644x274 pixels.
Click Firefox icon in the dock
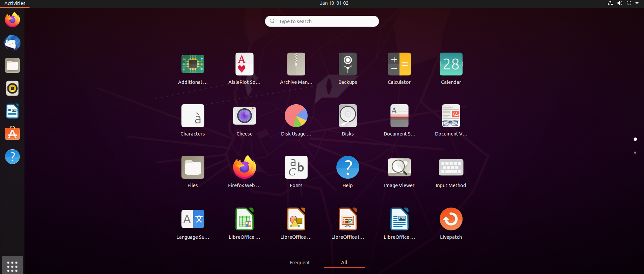12,20
